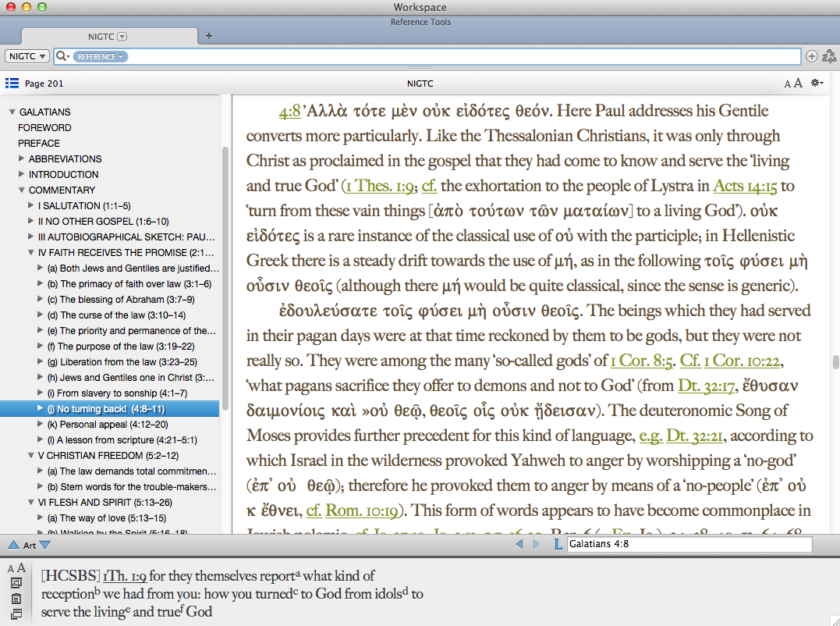The width and height of the screenshot is (840, 626).
Task: Open the gear settings menu above the commentary
Action: [817, 84]
